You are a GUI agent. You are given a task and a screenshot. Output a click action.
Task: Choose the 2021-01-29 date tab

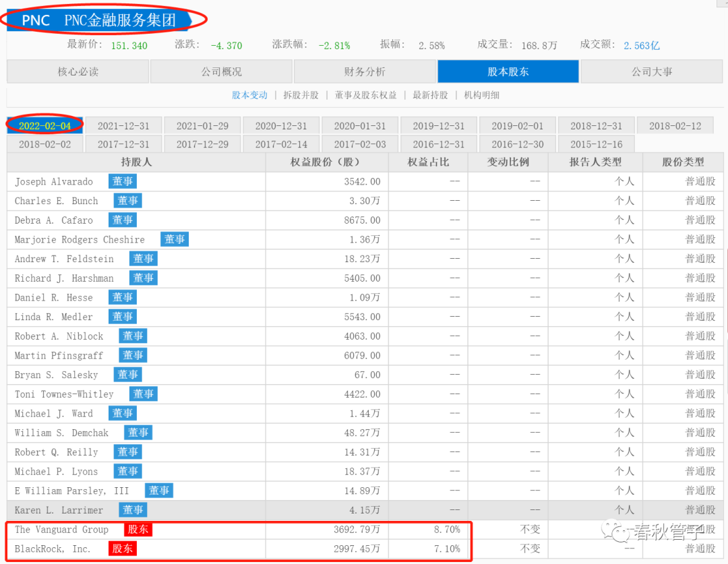[202, 125]
